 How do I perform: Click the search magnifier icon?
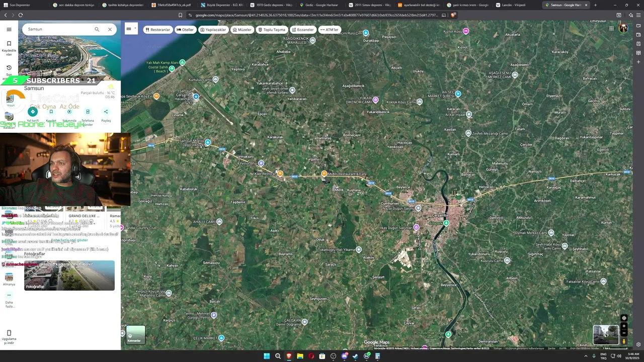[97, 29]
